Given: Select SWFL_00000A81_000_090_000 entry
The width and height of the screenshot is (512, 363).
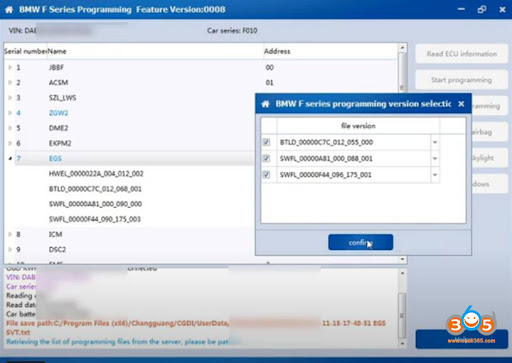Looking at the screenshot, I should pyautogui.click(x=95, y=204).
